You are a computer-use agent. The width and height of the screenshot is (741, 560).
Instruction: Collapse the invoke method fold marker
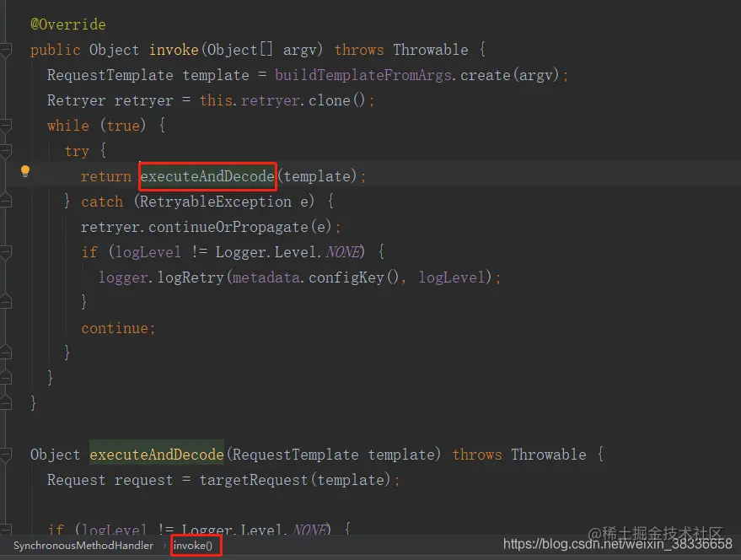(x=6, y=50)
